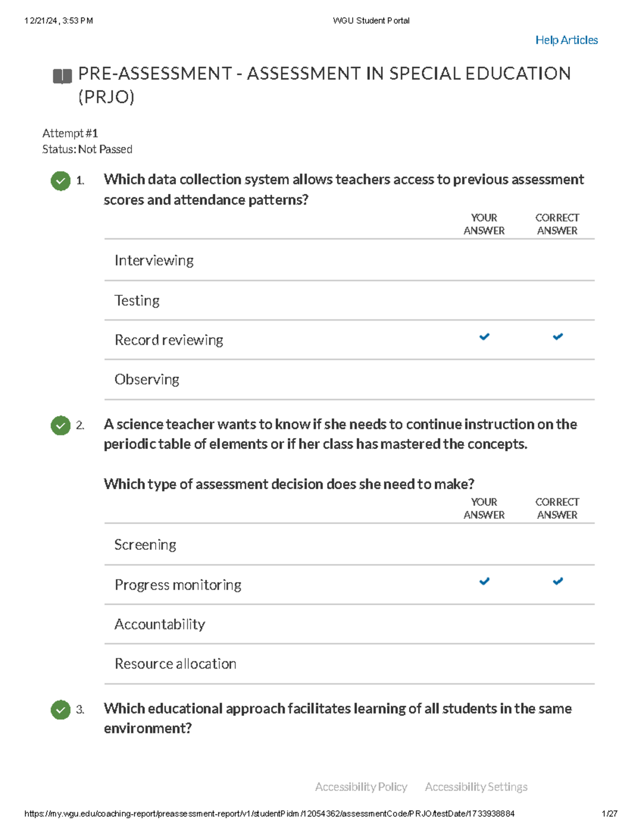The height and width of the screenshot is (834, 644).
Task: Click green check icon for question 2
Action: click(x=61, y=425)
